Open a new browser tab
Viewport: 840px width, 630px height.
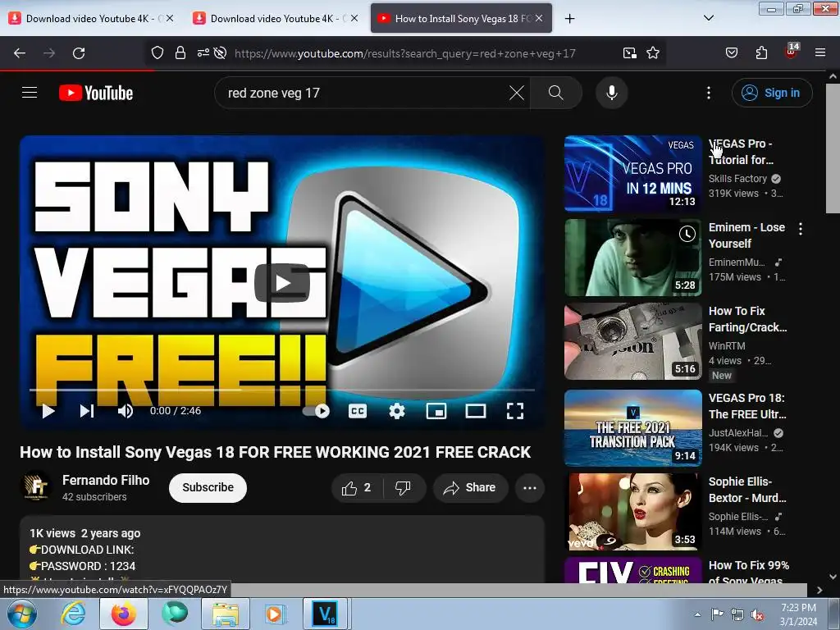pos(569,18)
